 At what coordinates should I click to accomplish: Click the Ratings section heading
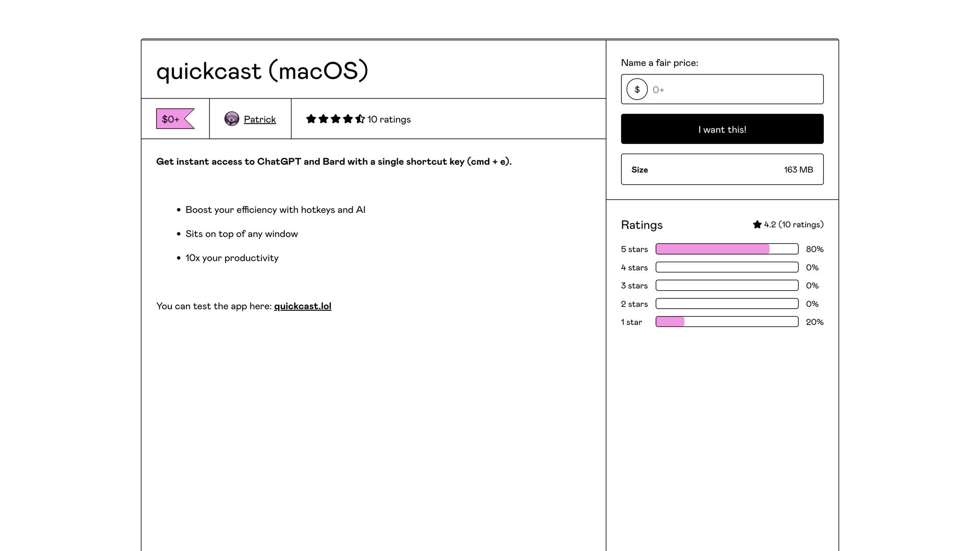(642, 224)
